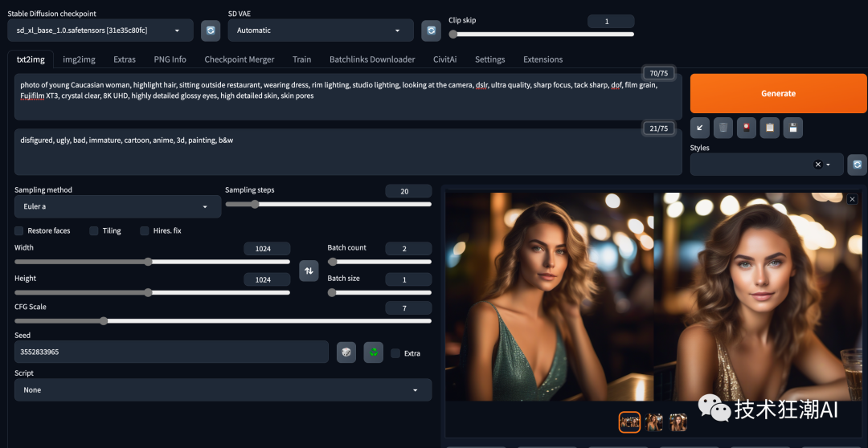Click the Batch count slider
The height and width of the screenshot is (448, 868).
click(379, 262)
